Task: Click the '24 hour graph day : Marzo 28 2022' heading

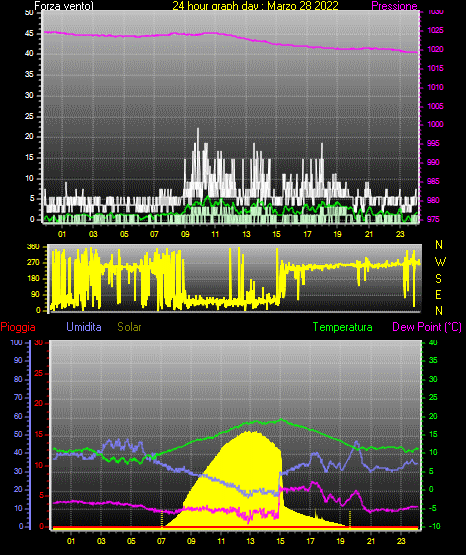Action: 255,6
